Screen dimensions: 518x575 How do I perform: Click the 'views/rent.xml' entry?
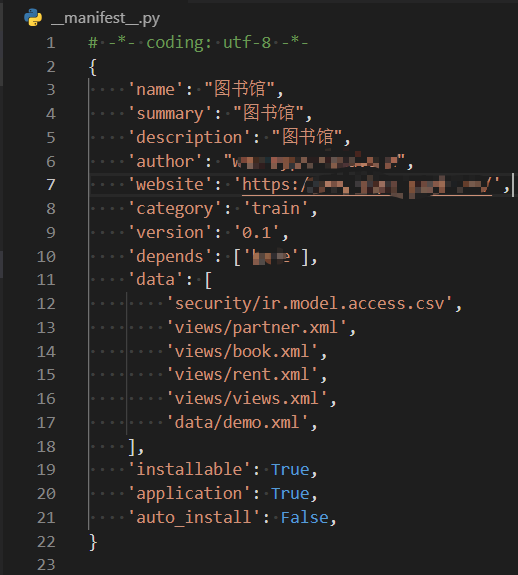(242, 375)
